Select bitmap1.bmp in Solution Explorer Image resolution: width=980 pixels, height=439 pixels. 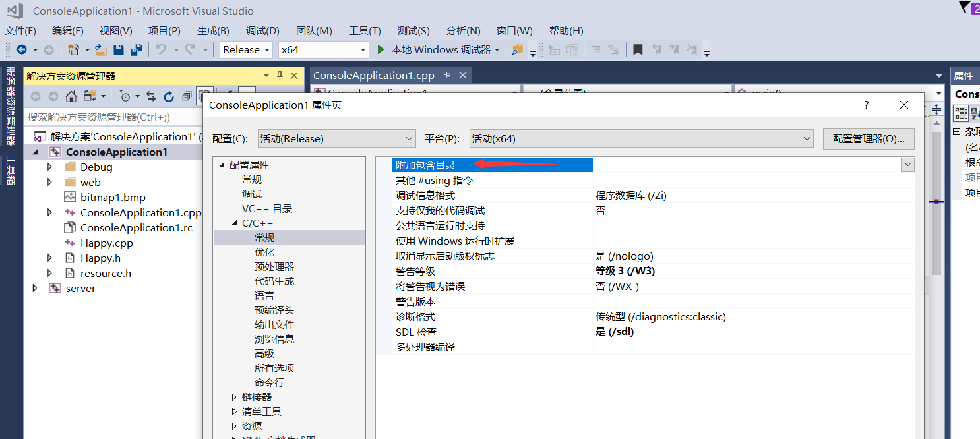113,198
